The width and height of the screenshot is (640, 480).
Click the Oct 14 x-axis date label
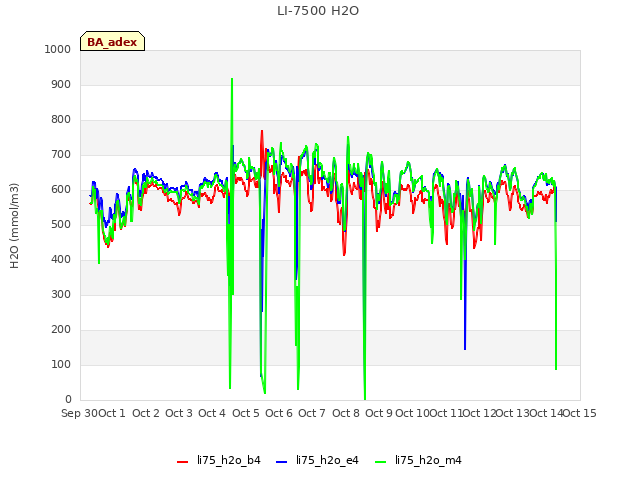pyautogui.click(x=546, y=413)
